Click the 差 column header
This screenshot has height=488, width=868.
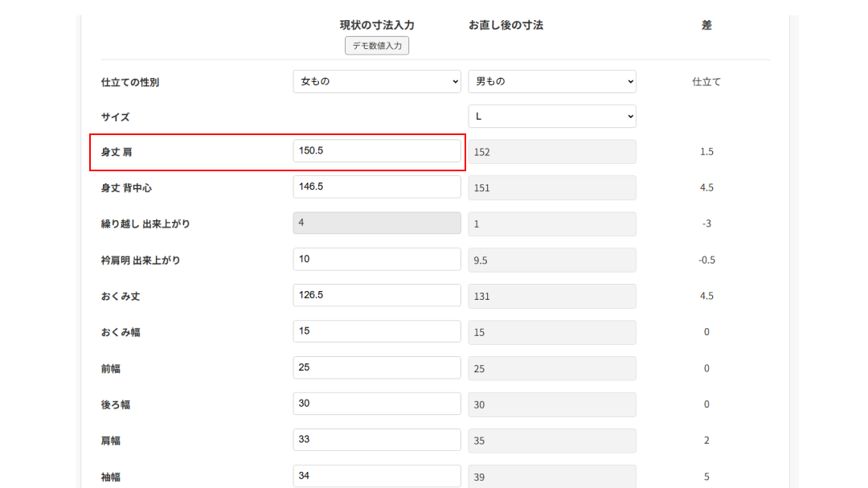pyautogui.click(x=706, y=25)
